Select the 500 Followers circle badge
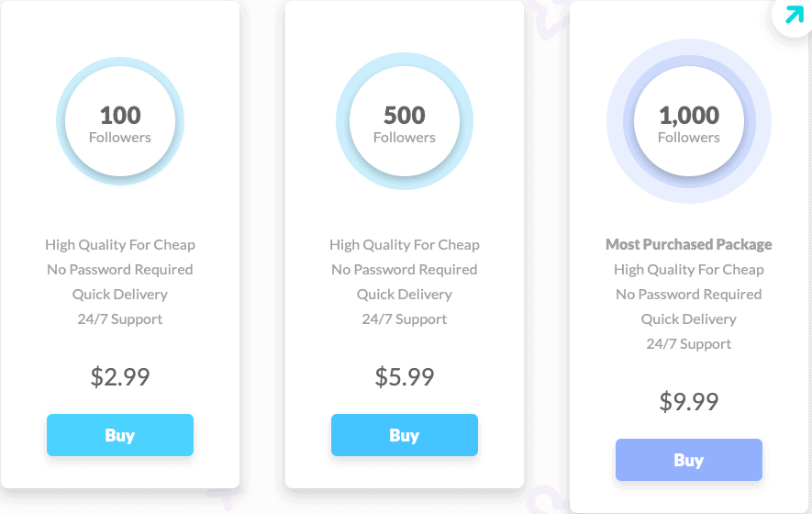Viewport: 812px width, 514px height. click(x=405, y=121)
